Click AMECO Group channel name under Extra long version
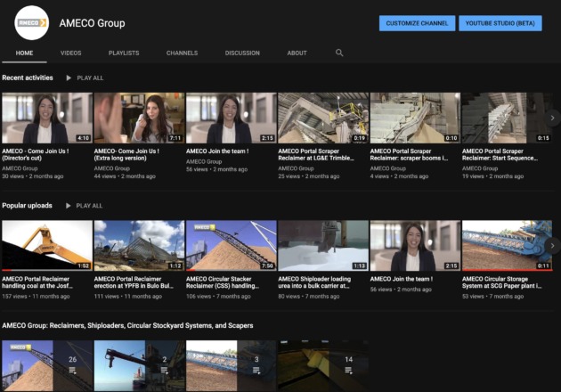This screenshot has width=561, height=392. (112, 168)
